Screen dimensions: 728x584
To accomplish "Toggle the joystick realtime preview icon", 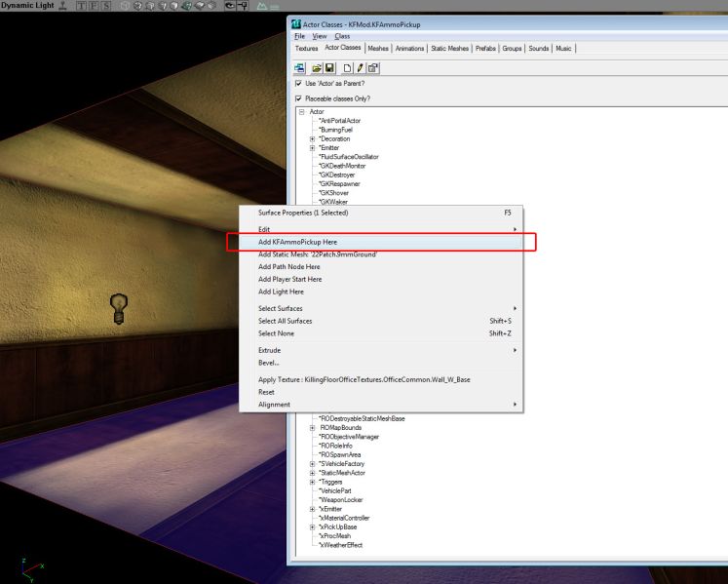I will tap(62, 6).
